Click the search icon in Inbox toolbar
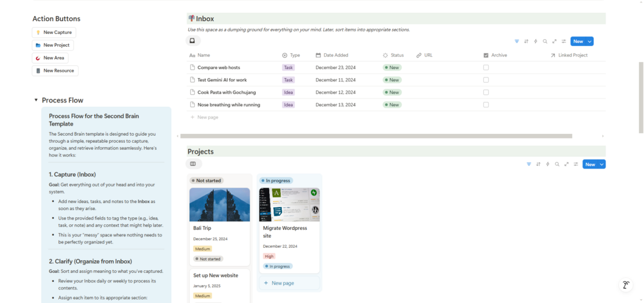 coord(545,42)
